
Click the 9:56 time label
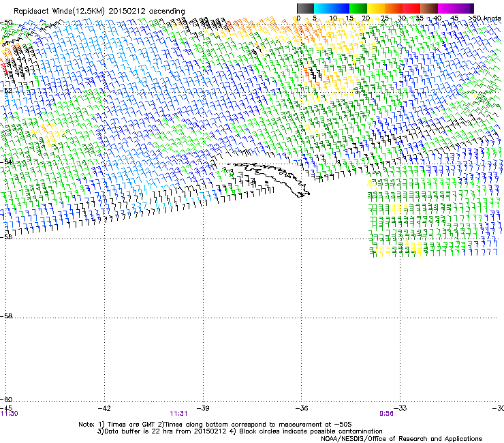coord(386,414)
